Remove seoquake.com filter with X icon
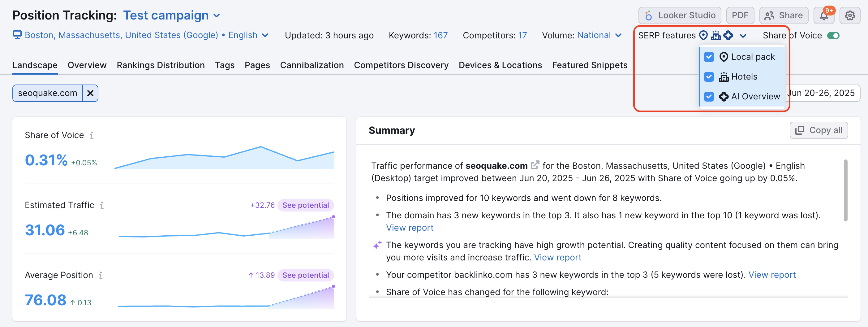868x327 pixels. pyautogui.click(x=90, y=93)
